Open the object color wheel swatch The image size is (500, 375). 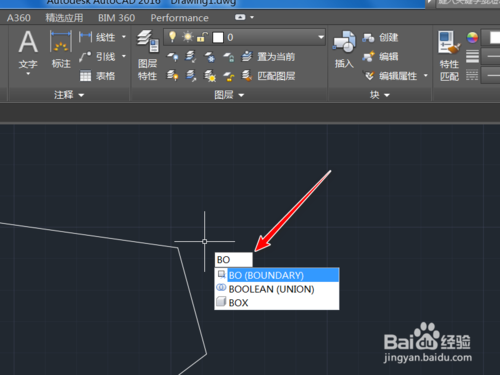coord(472,37)
